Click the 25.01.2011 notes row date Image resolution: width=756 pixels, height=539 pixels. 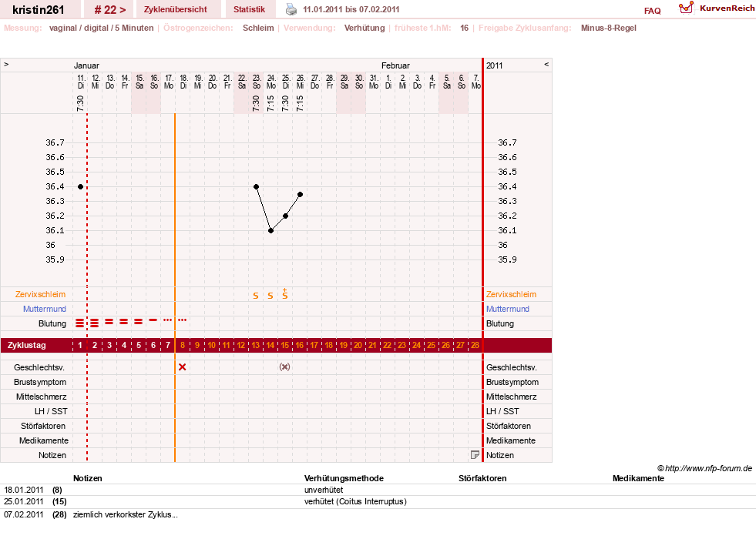point(24,501)
